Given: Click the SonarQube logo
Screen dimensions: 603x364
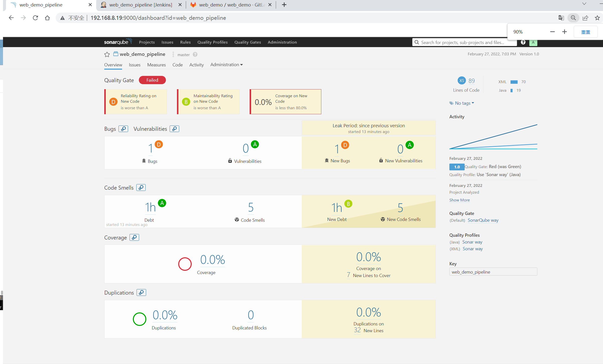Looking at the screenshot, I should [x=118, y=42].
